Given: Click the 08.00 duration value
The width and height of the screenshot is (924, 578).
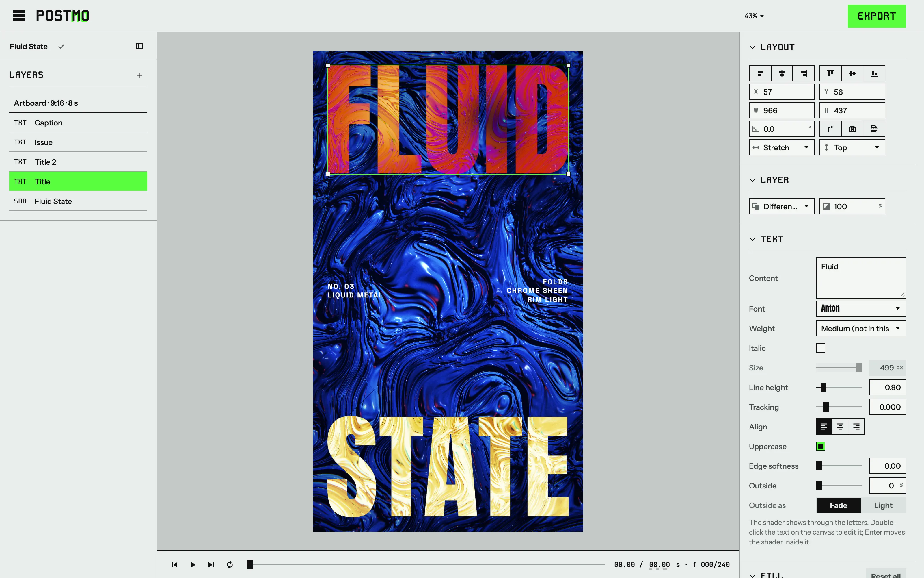Looking at the screenshot, I should coord(660,565).
